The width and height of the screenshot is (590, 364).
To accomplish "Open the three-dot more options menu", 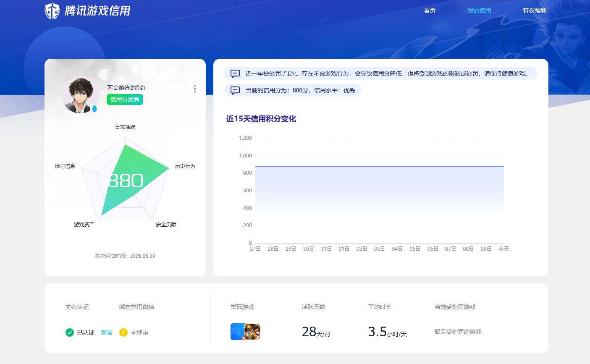I will tap(194, 89).
